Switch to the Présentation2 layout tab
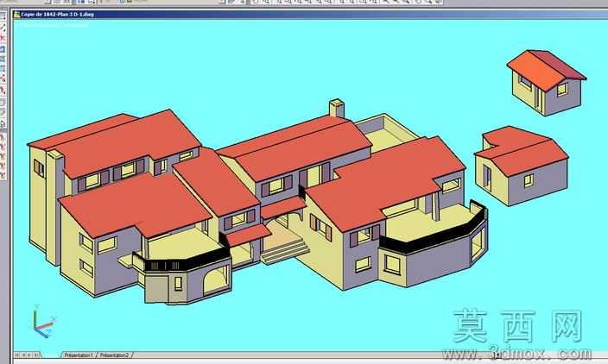The height and width of the screenshot is (364, 608). click(114, 355)
